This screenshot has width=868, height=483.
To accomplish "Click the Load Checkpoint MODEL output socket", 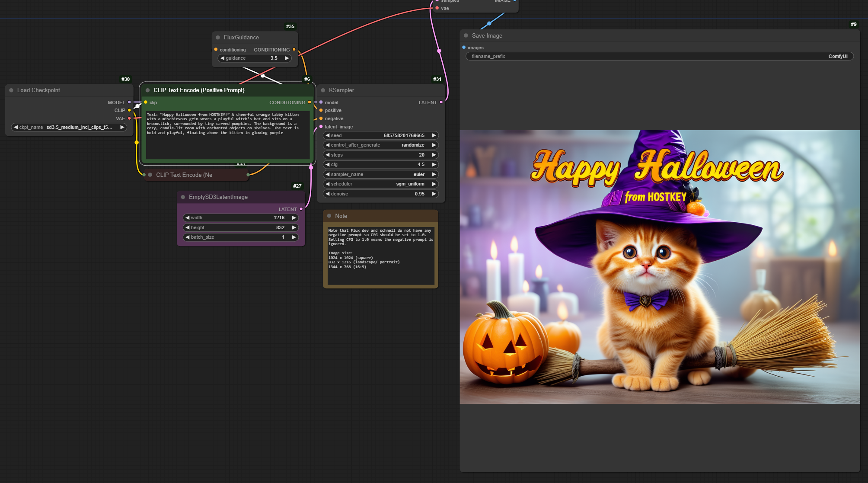I will point(129,102).
